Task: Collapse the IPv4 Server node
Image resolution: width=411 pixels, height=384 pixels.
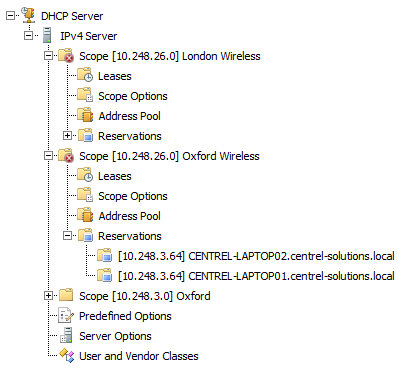Action: (29, 35)
